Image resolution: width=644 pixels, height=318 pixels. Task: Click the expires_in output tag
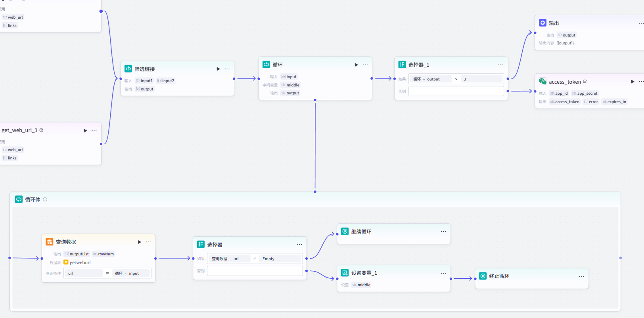tap(614, 102)
